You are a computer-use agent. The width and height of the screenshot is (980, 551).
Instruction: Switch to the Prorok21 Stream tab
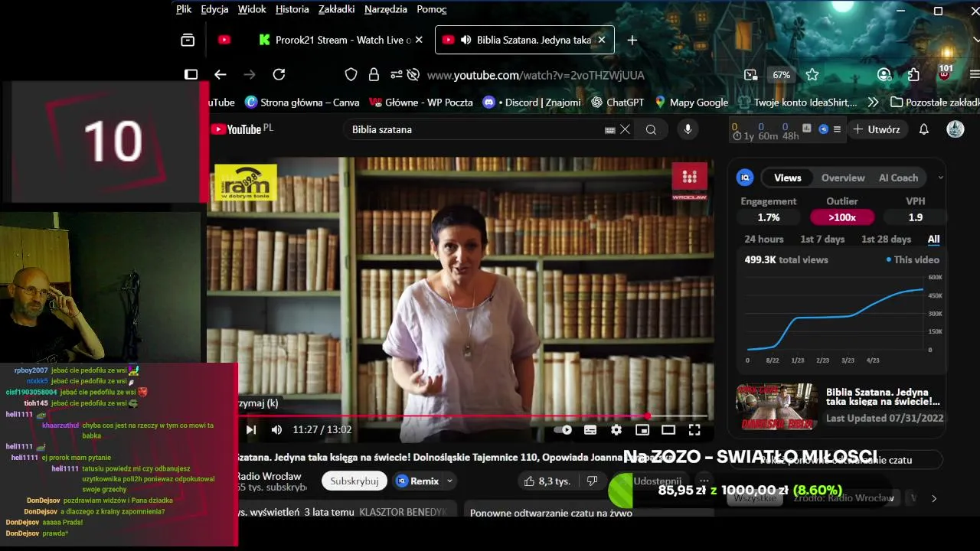click(x=341, y=40)
